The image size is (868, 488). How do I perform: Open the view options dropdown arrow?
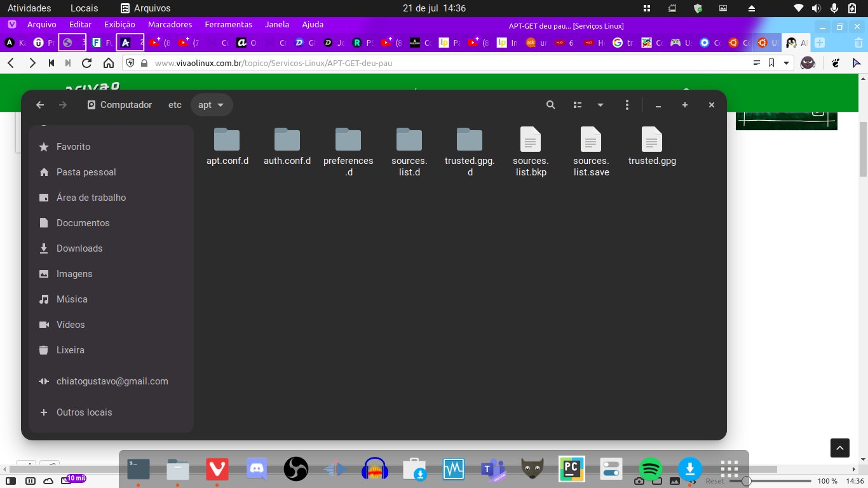[600, 105]
